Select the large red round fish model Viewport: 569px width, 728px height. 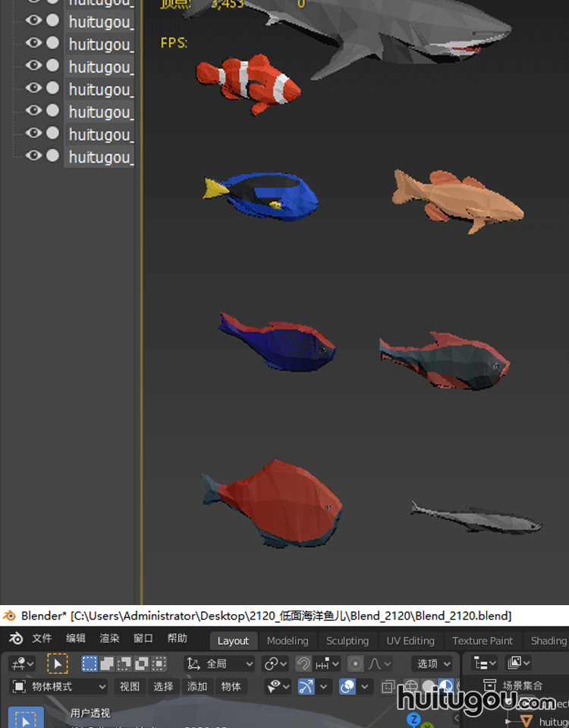click(274, 504)
